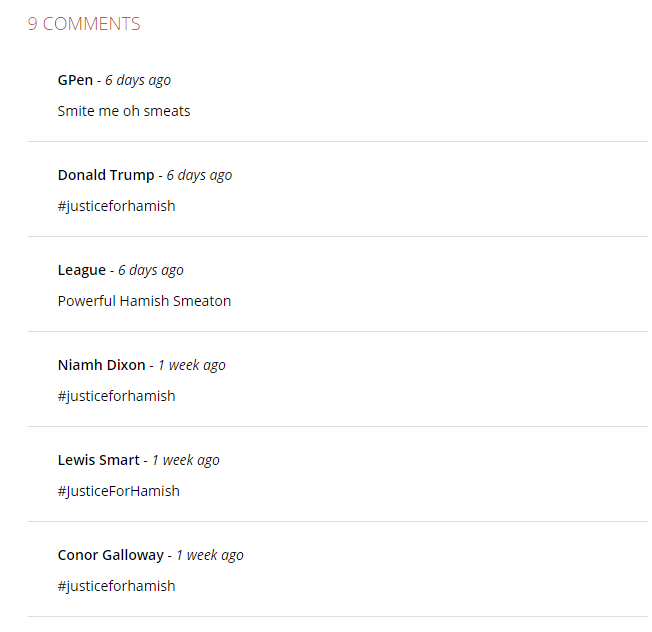Image resolution: width=652 pixels, height=632 pixels.
Task: Click Donald Trump's '6 days ago' timestamp
Action: pyautogui.click(x=199, y=175)
